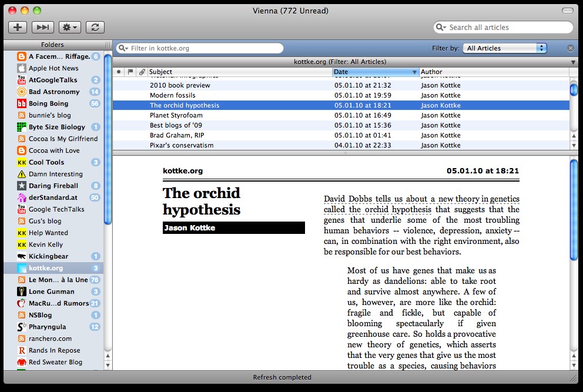Image resolution: width=583 pixels, height=392 pixels.
Task: Sort by read status dot column
Action: tap(119, 72)
